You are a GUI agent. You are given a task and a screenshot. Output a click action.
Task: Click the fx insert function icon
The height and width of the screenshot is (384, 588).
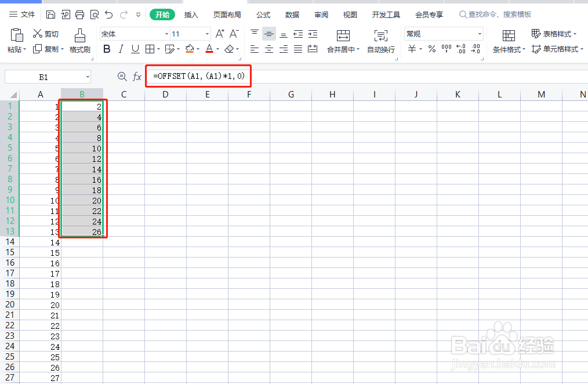coord(137,76)
